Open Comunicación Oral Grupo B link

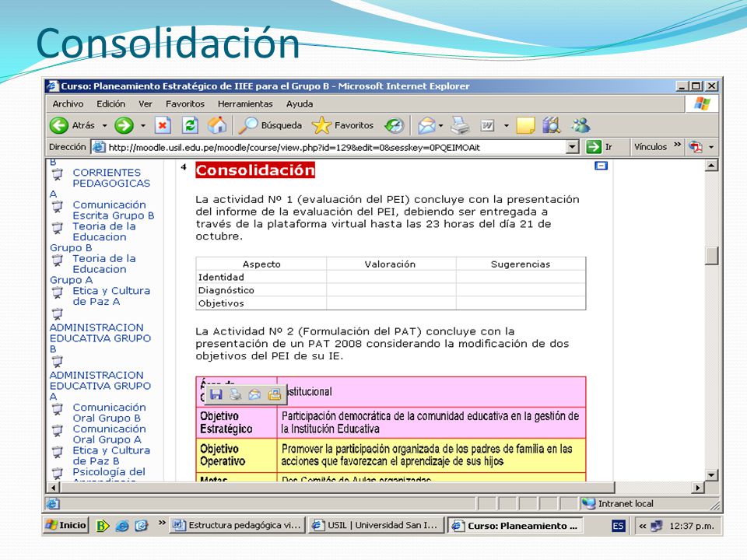(109, 412)
